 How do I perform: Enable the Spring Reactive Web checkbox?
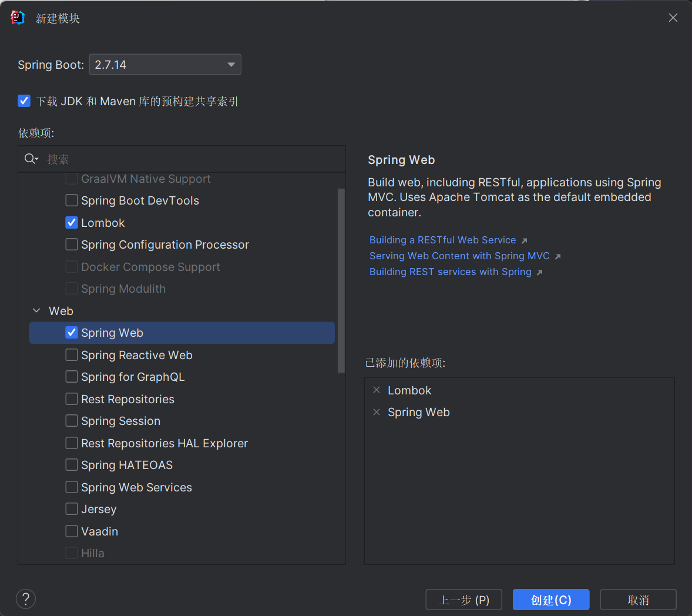72,354
